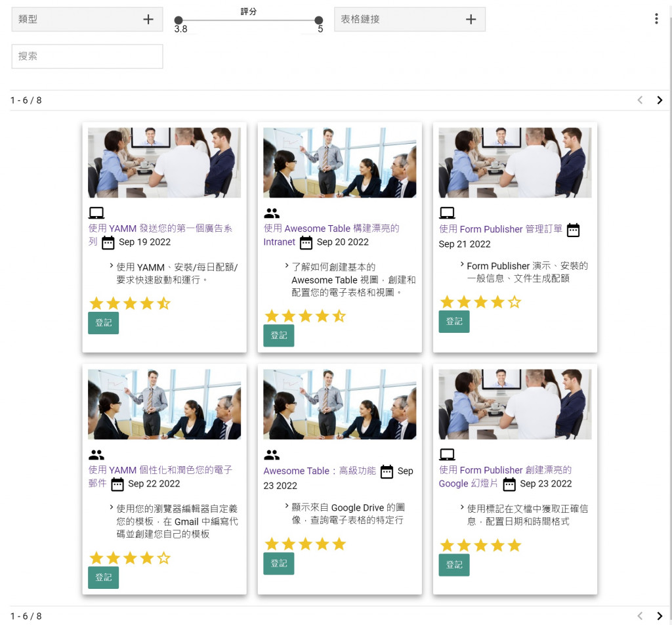The image size is (672, 625).
Task: Click group icon on YAMM 個性化 card
Action: pyautogui.click(x=96, y=454)
